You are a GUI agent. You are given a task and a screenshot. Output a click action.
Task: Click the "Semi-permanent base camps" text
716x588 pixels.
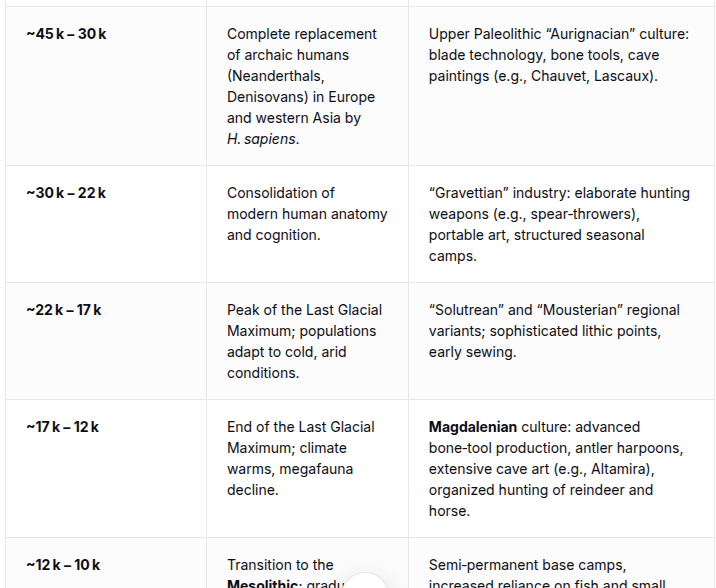coord(527,564)
